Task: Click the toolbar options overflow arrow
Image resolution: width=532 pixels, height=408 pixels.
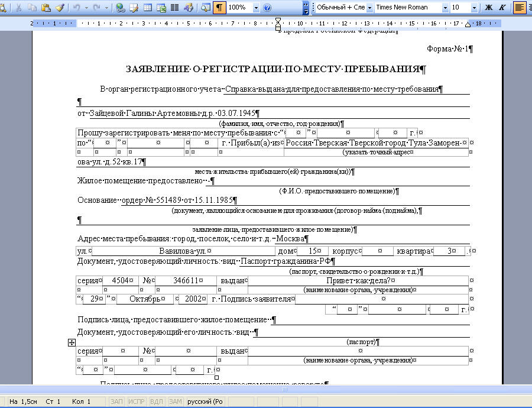Action: coord(306,8)
